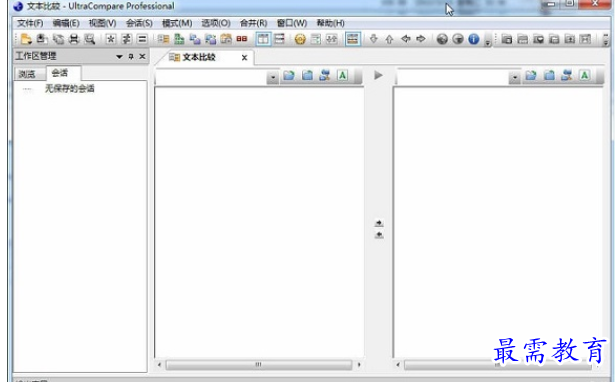Select text compare mode toolbar icon
The image size is (615, 382).
click(163, 39)
